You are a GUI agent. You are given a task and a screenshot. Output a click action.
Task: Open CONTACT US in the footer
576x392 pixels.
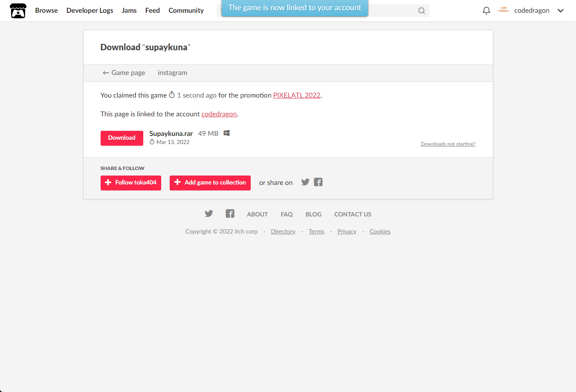pos(353,214)
